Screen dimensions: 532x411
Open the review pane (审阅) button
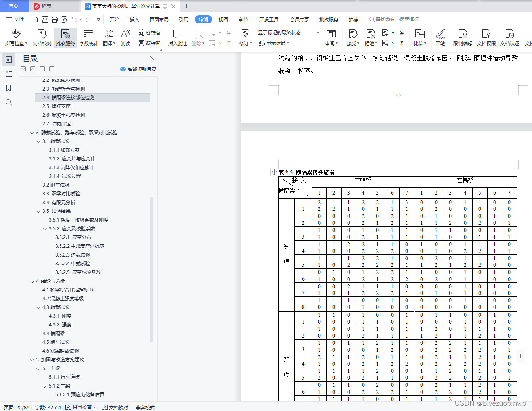[331, 38]
